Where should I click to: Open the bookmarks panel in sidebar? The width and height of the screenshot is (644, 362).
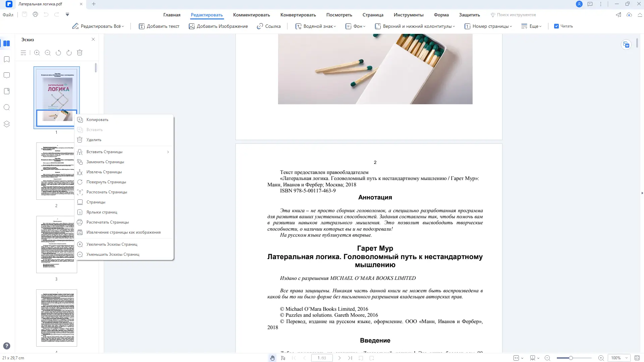click(7, 59)
